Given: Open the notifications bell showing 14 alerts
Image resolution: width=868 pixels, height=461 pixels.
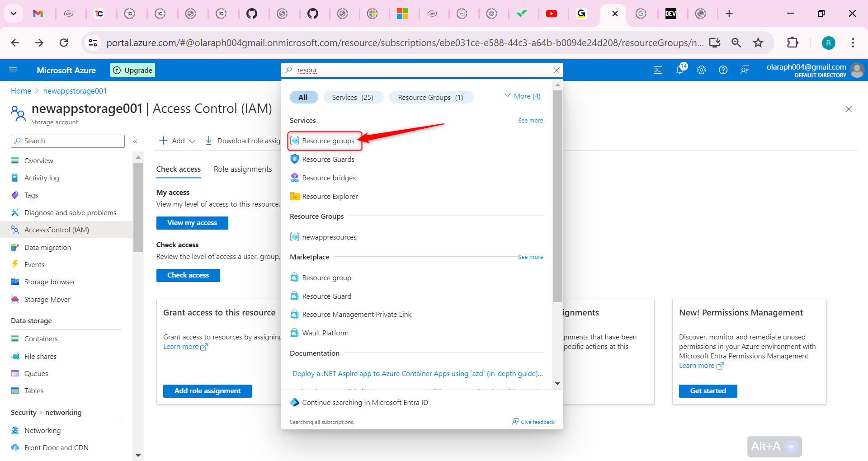Looking at the screenshot, I should click(679, 70).
